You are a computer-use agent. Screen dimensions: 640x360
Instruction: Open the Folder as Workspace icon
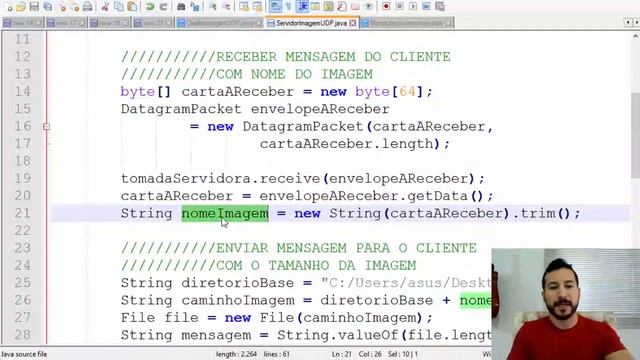point(355,7)
